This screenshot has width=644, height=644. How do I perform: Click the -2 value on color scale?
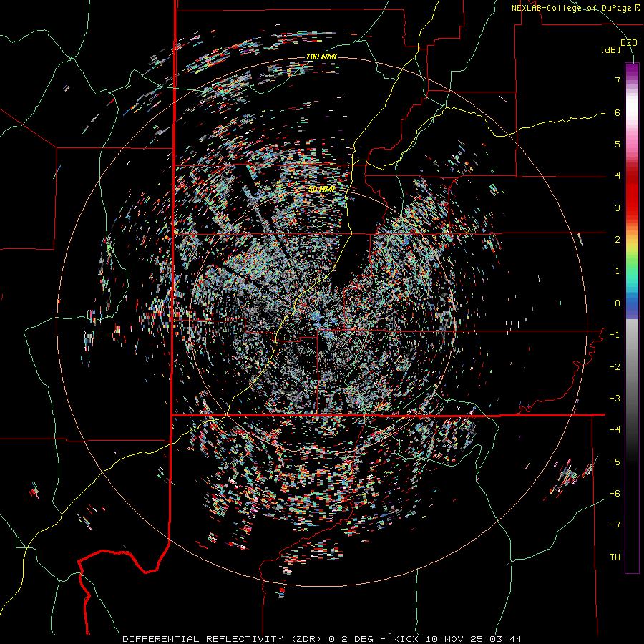click(615, 367)
